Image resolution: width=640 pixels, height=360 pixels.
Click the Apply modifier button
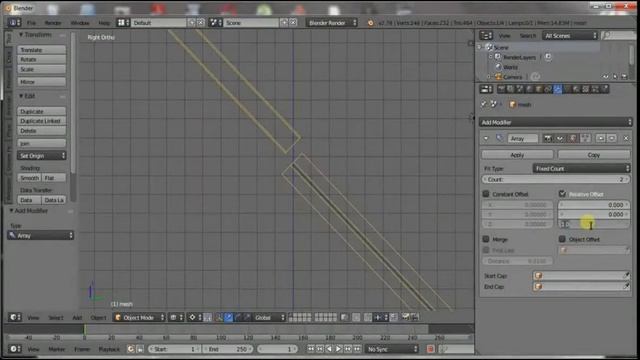[517, 155]
